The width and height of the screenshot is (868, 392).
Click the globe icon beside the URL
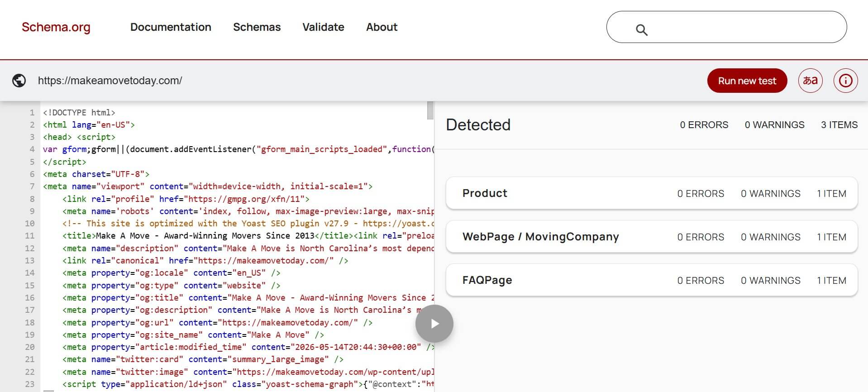point(19,81)
